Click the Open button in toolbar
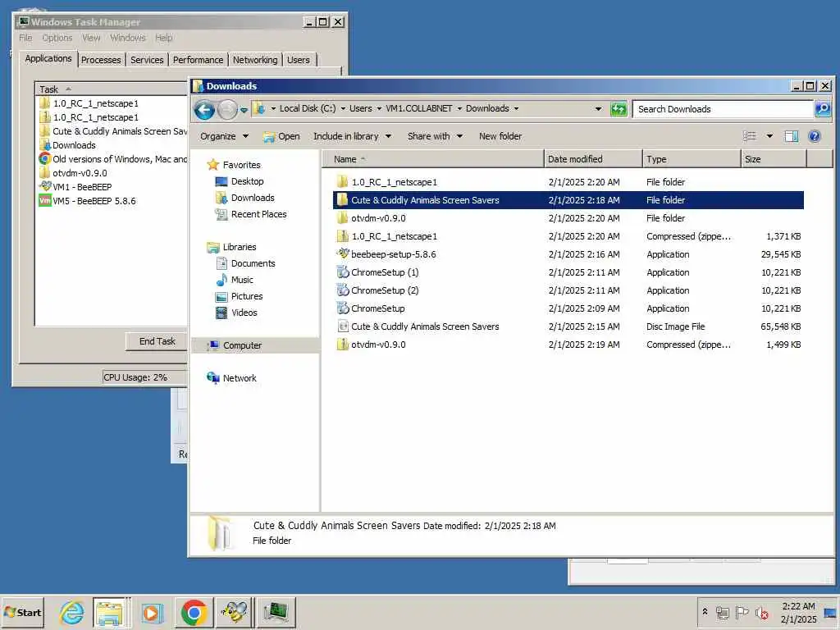Screen dimensions: 840x630 [x=282, y=136]
